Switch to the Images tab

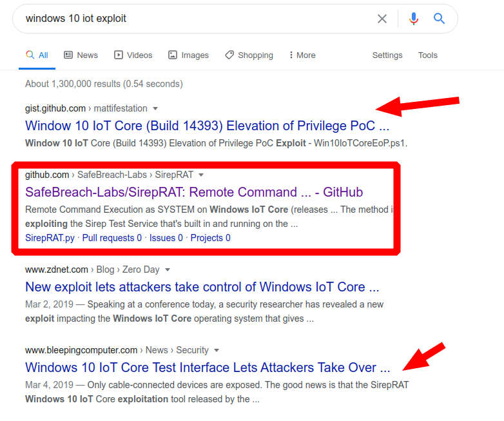click(188, 55)
